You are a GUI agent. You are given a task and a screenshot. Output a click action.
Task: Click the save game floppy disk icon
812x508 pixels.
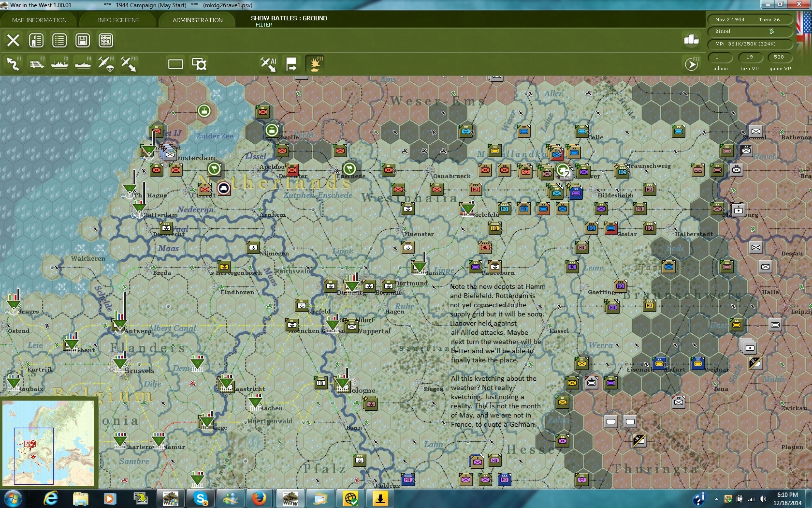[x=83, y=40]
